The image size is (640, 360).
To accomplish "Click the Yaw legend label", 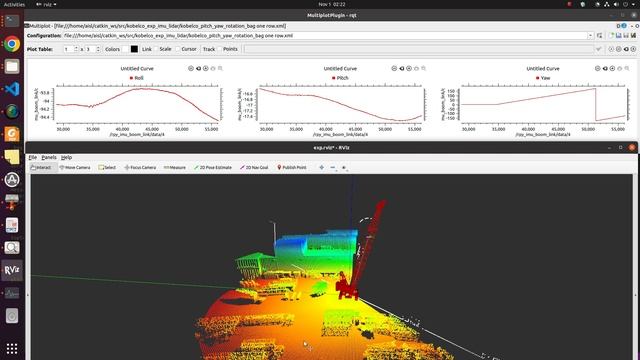I will 543,78.
